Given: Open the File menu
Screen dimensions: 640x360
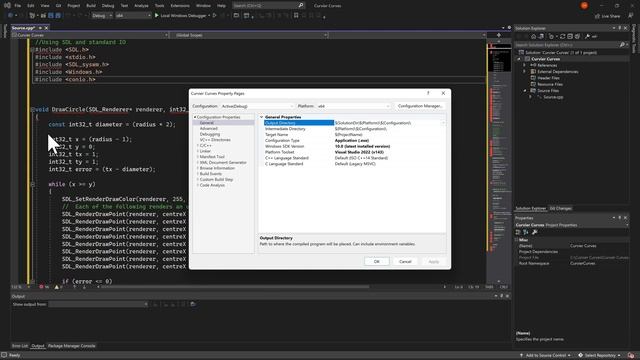Looking at the screenshot, I should pyautogui.click(x=18, y=6).
